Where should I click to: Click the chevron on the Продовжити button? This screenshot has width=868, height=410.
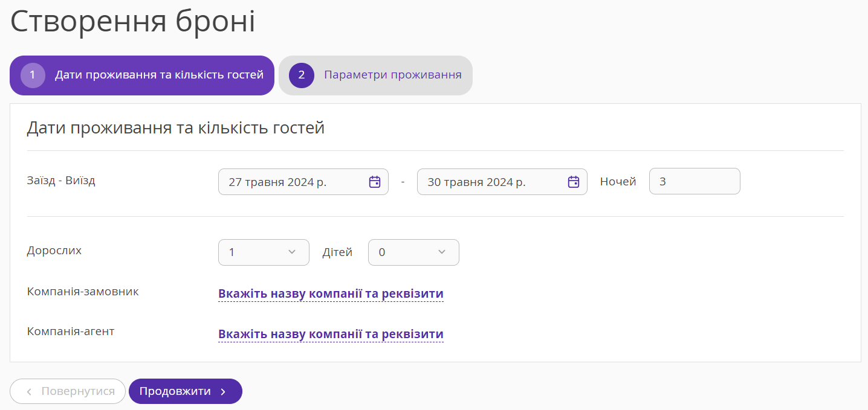[223, 392]
